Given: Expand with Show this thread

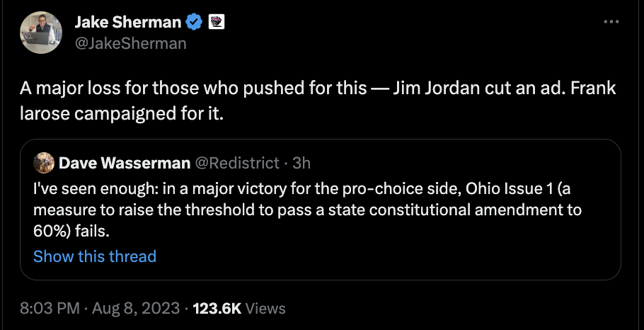Looking at the screenshot, I should 95,256.
